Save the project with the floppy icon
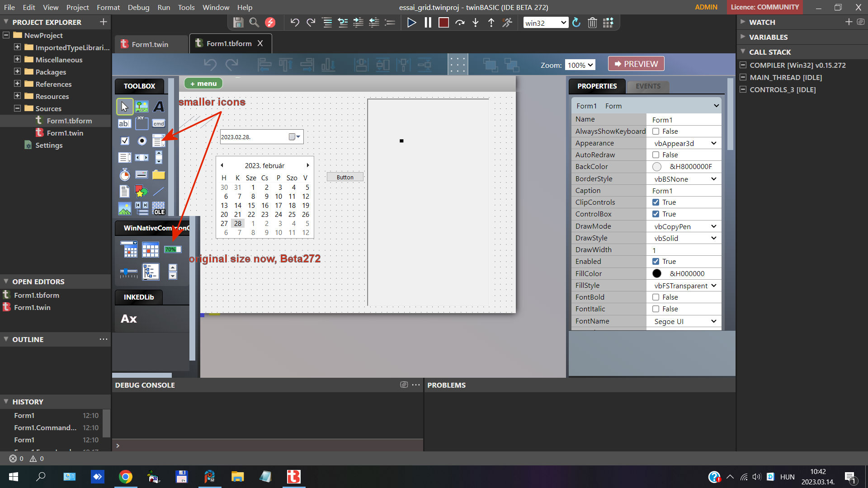Image resolution: width=868 pixels, height=488 pixels. (238, 23)
